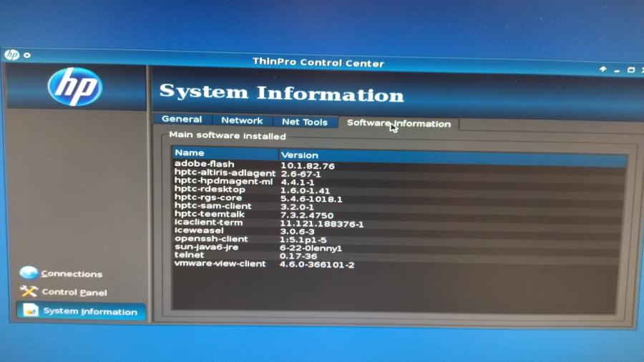
Task: Select the adobe-flash row
Action: [x=399, y=165]
